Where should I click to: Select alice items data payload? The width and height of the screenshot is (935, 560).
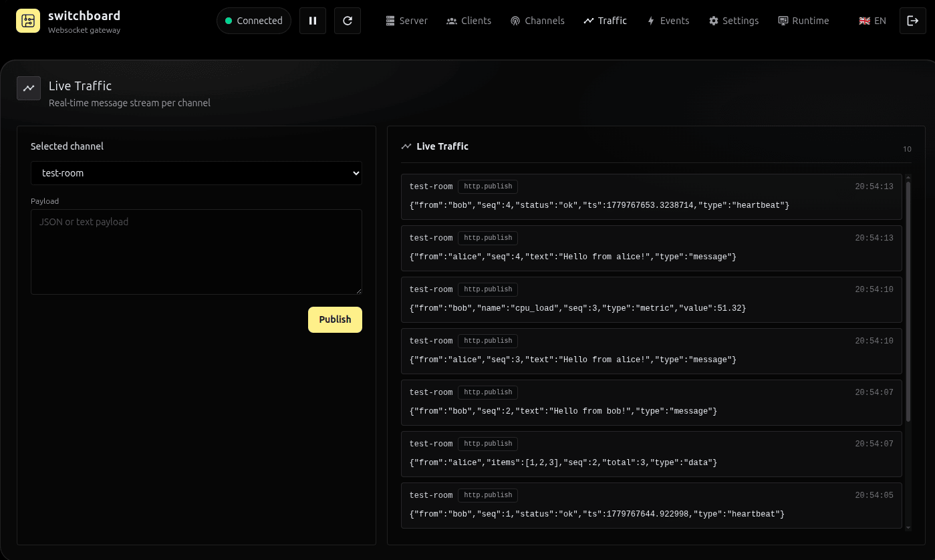pyautogui.click(x=563, y=462)
